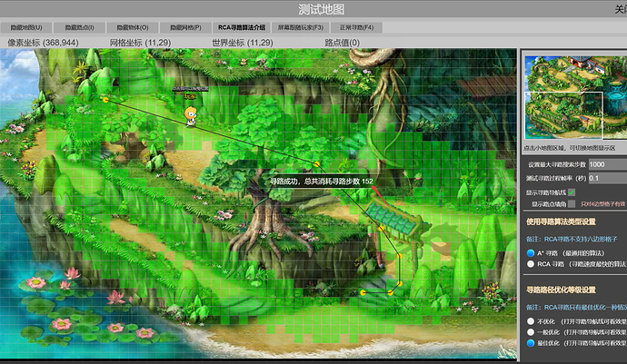Choose the 最佳优化 optimization level
The image size is (627, 364).
point(531,343)
